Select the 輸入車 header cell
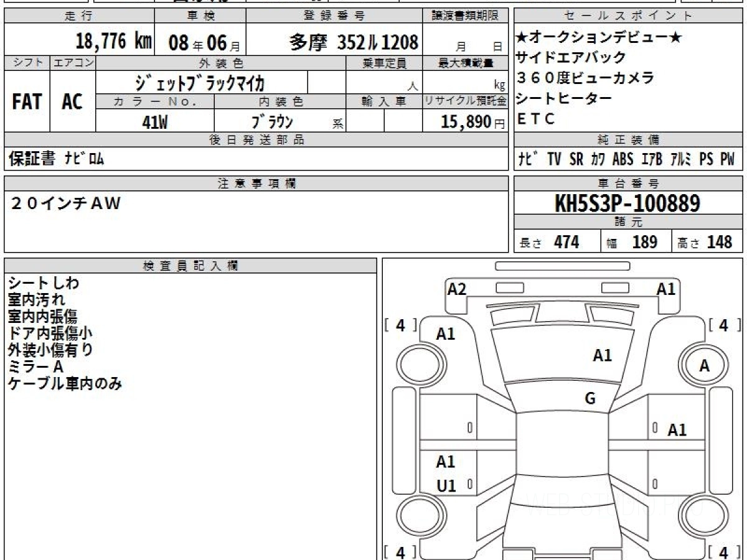 point(384,101)
